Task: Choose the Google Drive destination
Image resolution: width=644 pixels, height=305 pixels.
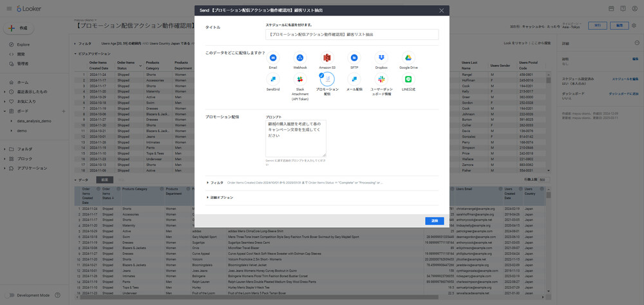Action: [x=408, y=59]
